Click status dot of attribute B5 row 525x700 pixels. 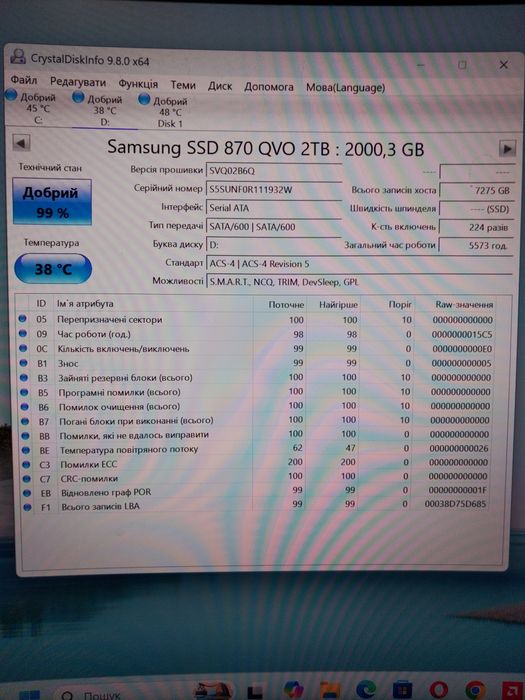tap(24, 392)
